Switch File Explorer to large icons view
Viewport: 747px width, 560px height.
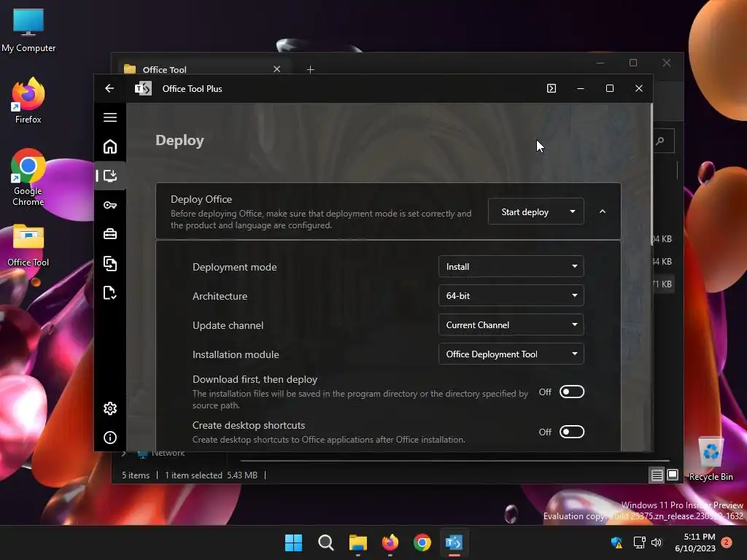(673, 475)
